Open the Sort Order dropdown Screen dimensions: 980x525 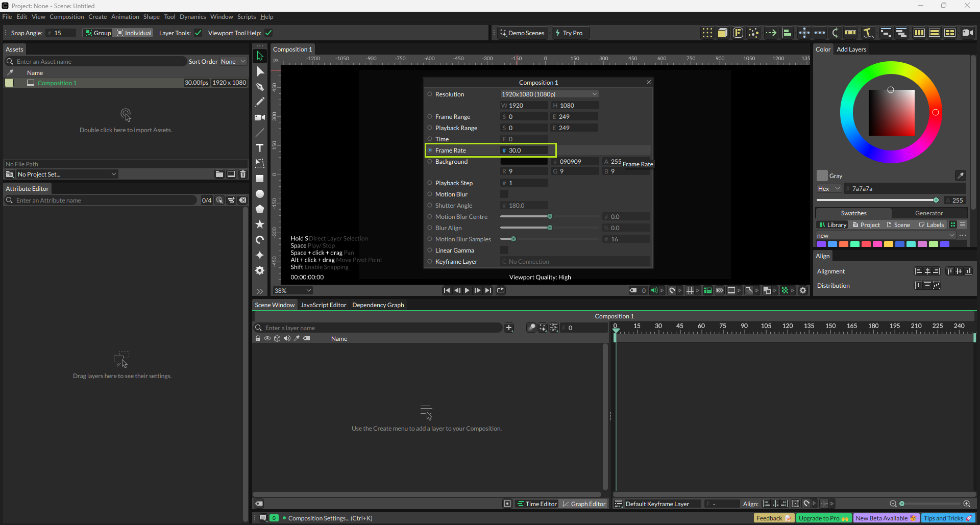click(x=233, y=62)
